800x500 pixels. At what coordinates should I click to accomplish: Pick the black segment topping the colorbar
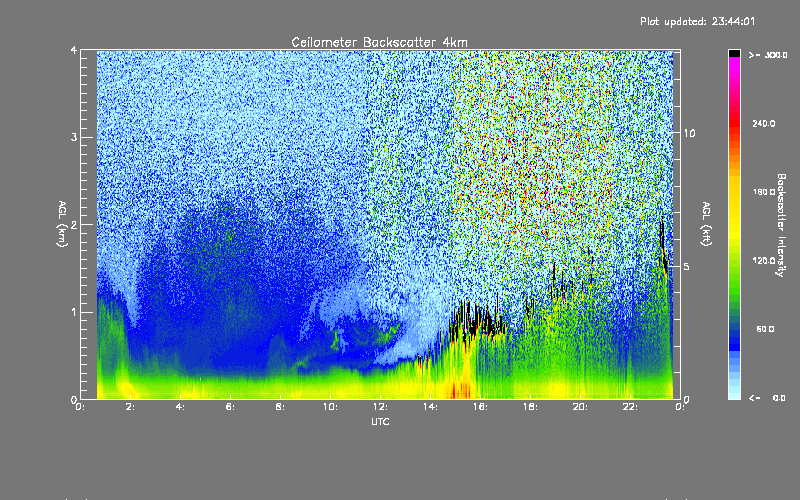tap(734, 53)
